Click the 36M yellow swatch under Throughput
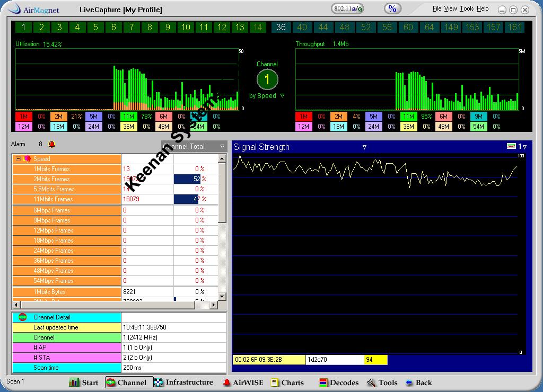 [x=409, y=127]
